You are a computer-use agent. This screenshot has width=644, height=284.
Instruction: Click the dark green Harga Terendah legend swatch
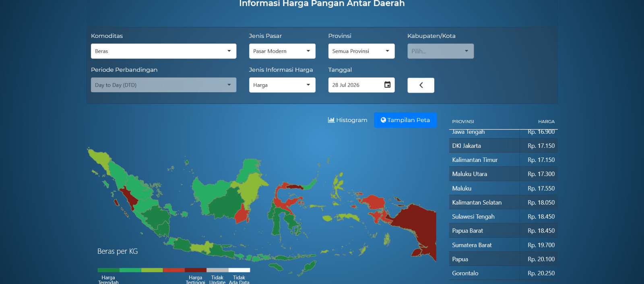[x=108, y=270]
